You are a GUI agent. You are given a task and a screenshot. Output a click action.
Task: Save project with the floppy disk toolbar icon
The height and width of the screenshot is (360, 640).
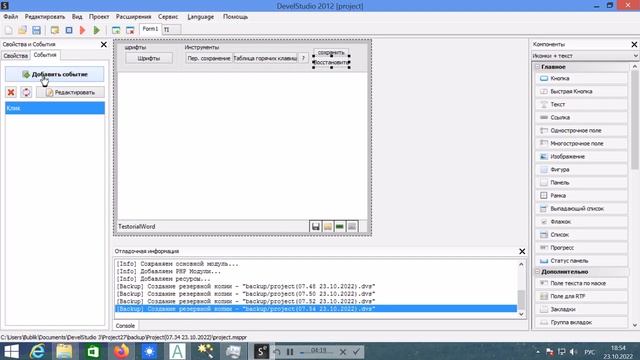pos(36,30)
